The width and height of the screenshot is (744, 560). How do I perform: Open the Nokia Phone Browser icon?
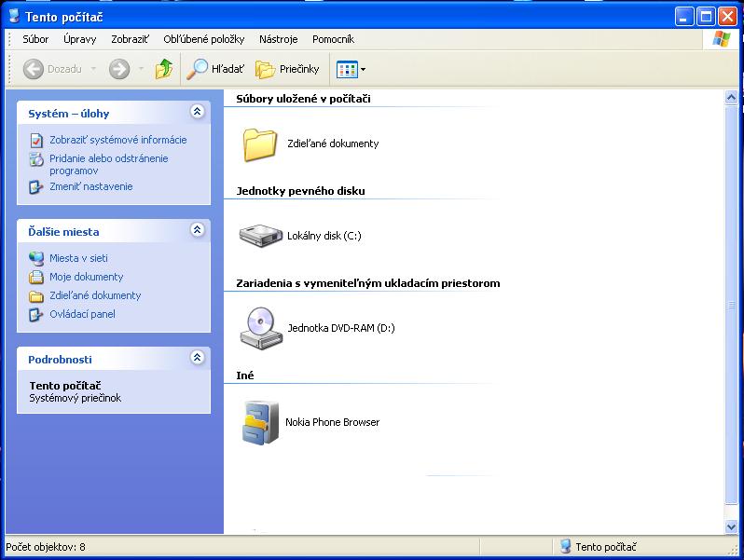260,422
